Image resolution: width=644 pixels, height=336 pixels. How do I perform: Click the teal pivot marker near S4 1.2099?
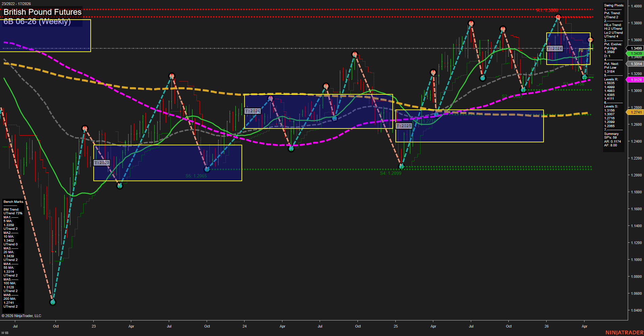point(401,166)
